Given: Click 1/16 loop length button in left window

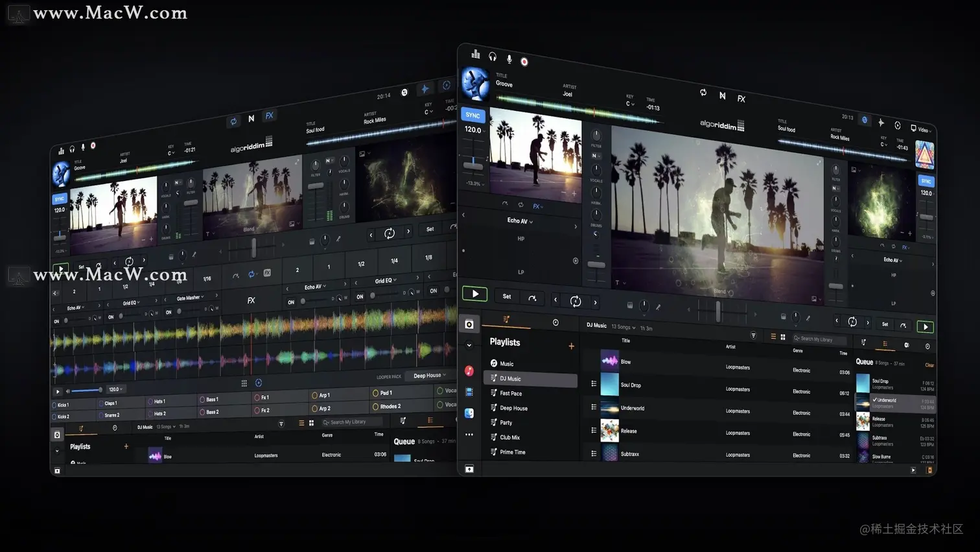Looking at the screenshot, I should [x=207, y=279].
